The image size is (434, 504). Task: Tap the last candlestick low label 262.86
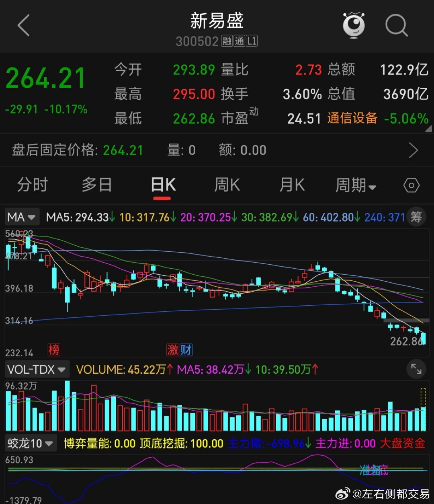406,341
